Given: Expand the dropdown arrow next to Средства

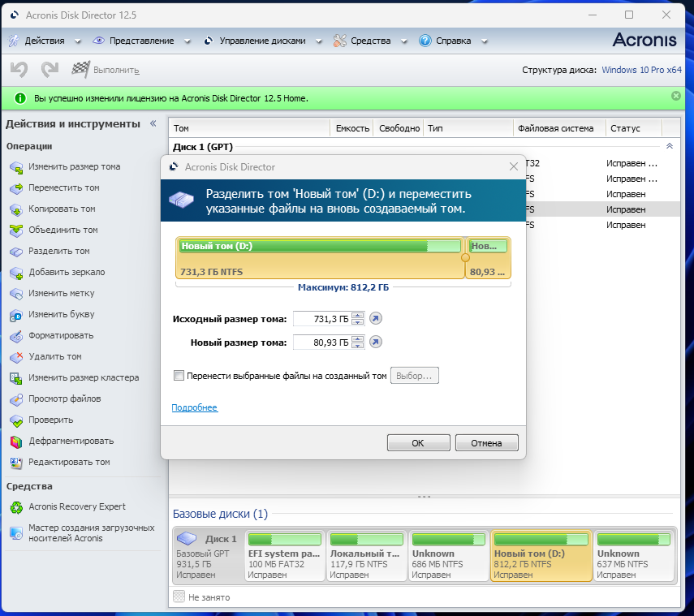Looking at the screenshot, I should coord(404,41).
